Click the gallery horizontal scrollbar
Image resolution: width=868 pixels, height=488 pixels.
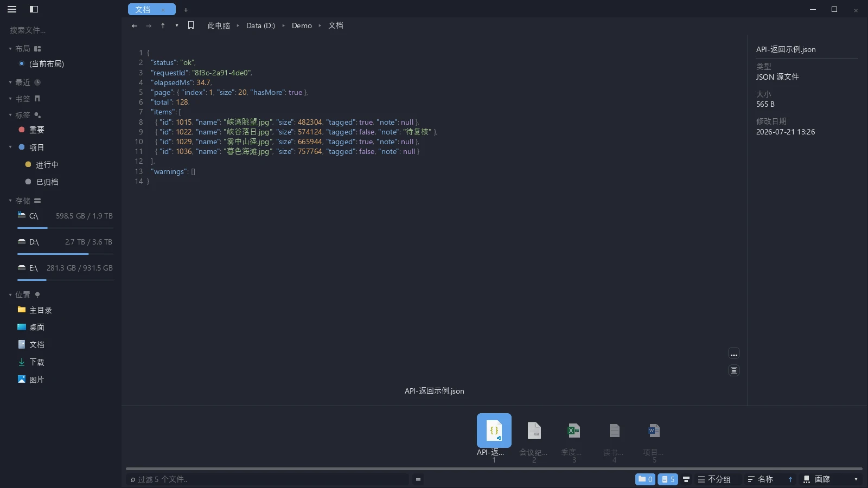[x=494, y=468]
